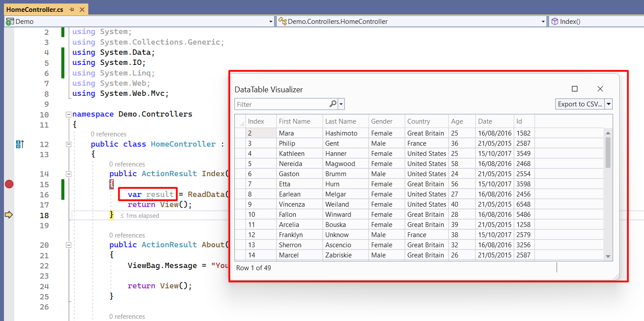This screenshot has height=321, width=644.
Task: Sort by the Country column header
Action: pos(427,121)
